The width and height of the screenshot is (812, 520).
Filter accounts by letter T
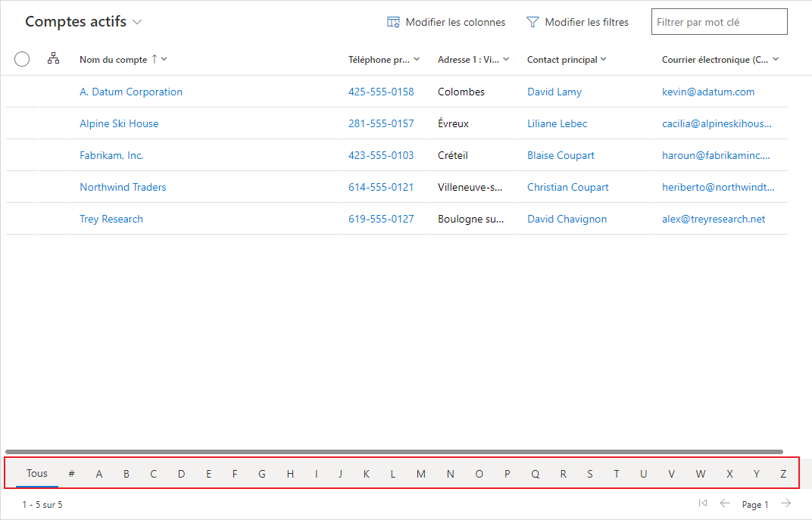[617, 474]
